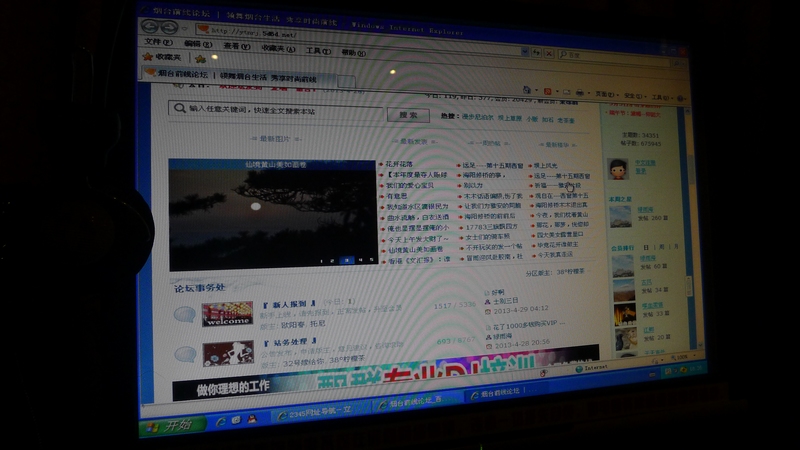Click the Home icon in command bar
The image size is (800, 450).
coord(527,90)
